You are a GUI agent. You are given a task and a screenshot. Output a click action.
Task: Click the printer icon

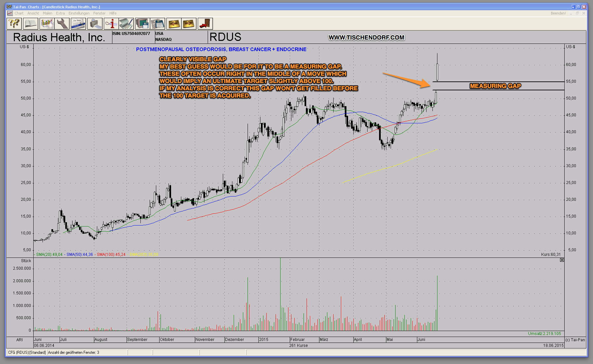[95, 24]
